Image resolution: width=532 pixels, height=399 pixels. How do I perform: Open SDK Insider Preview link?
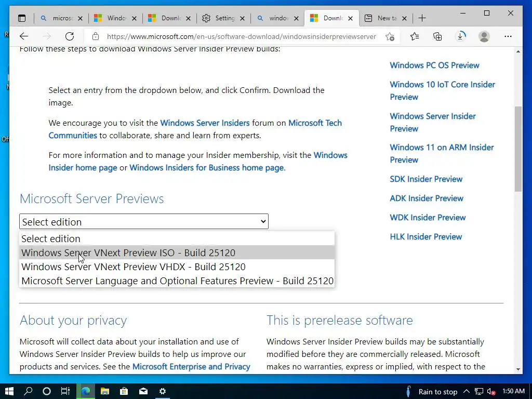pyautogui.click(x=426, y=179)
